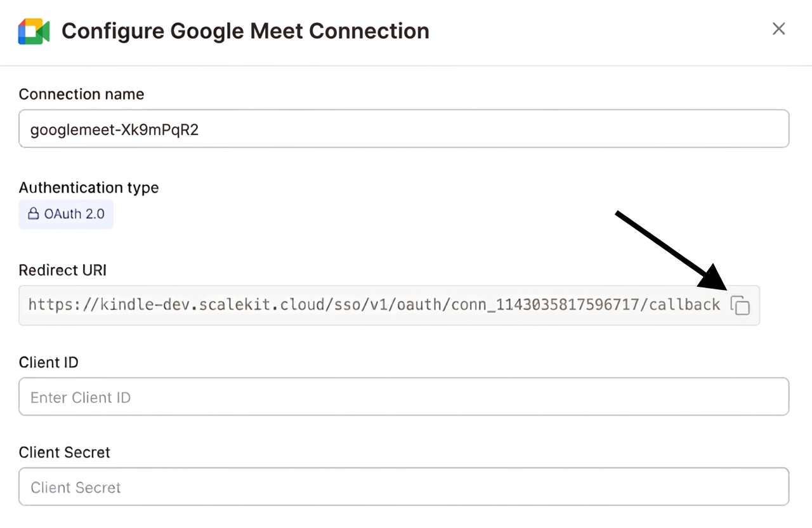Click the "Authentication type" heading
Image resolution: width=812 pixels, height=528 pixels.
pos(88,187)
